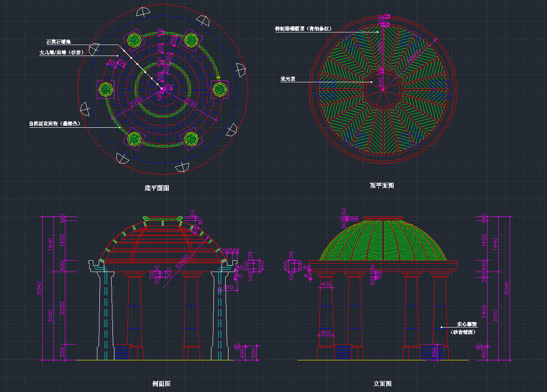Select the 2400 column height dimension in elevation
This screenshot has height=392, width=547.
pos(484,311)
